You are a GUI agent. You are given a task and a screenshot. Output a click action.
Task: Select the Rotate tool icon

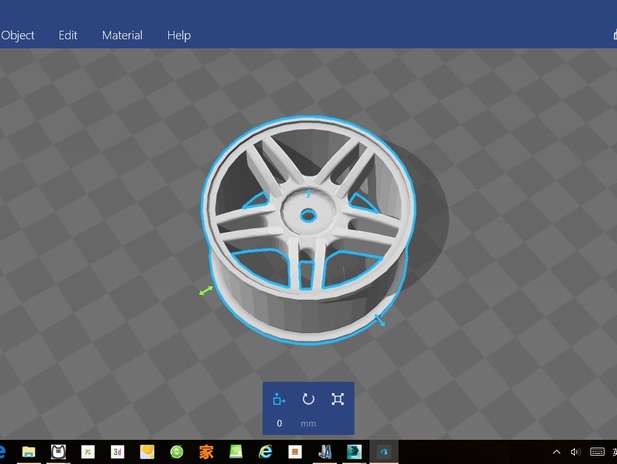(308, 399)
